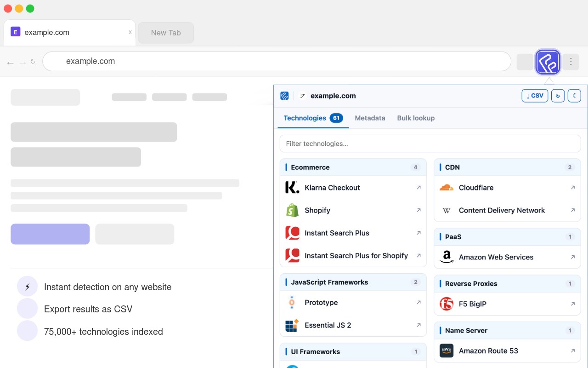Export results with the CSV button

pos(535,96)
